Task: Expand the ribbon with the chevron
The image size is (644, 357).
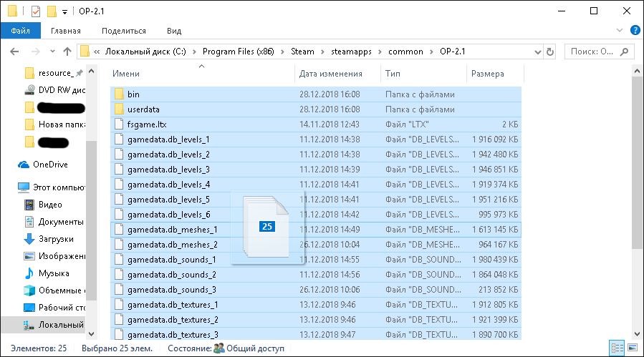Action: [x=620, y=30]
